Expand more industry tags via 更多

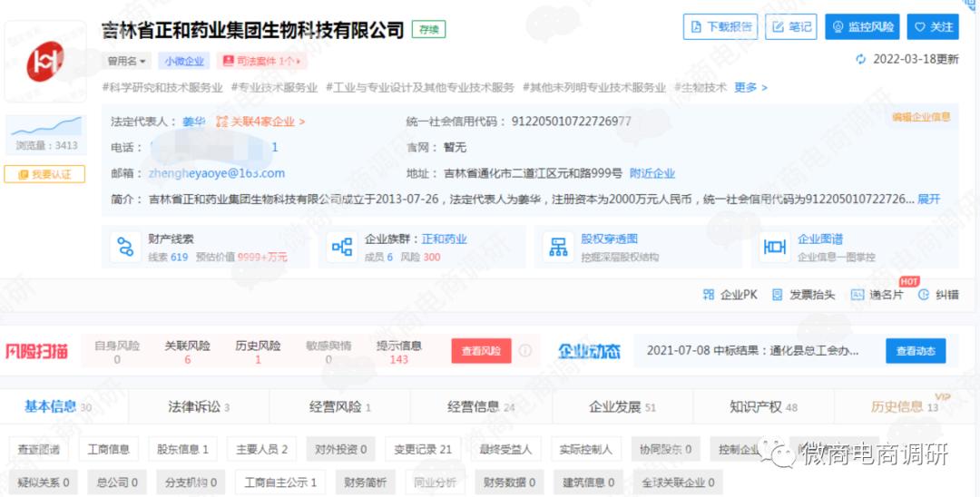pos(750,88)
